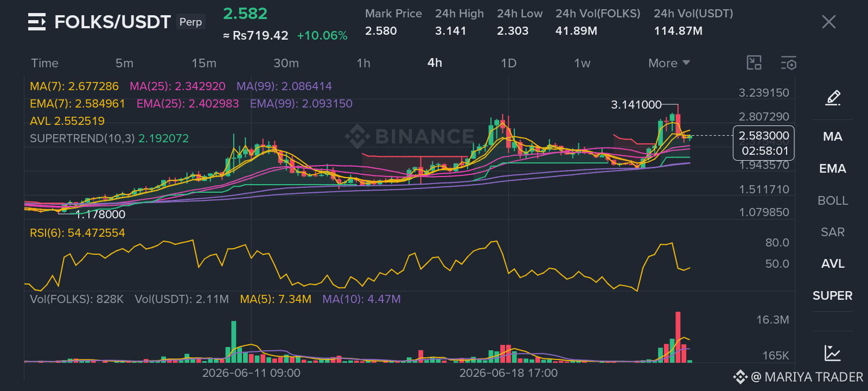Open the line chart icon at bottom right

click(x=832, y=352)
